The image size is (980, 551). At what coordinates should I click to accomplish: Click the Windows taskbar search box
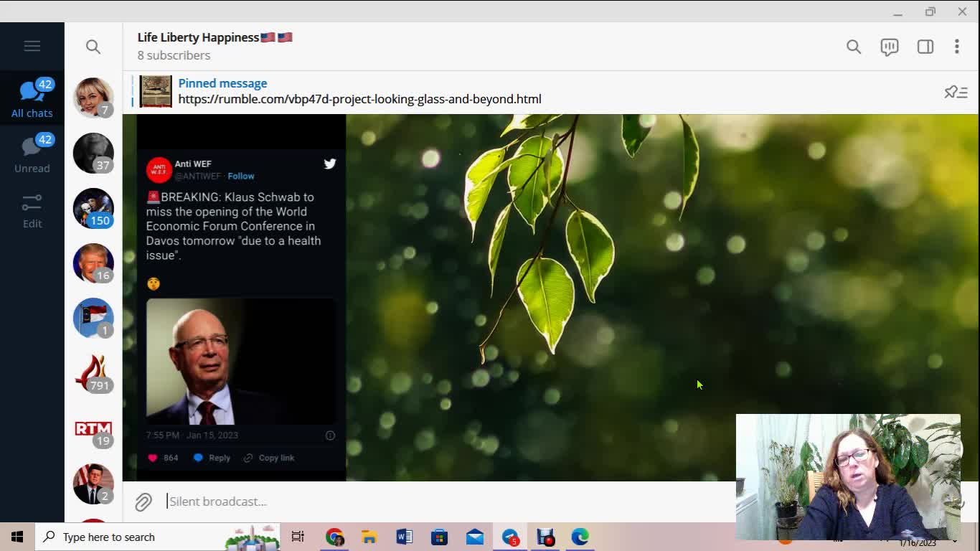coord(158,537)
